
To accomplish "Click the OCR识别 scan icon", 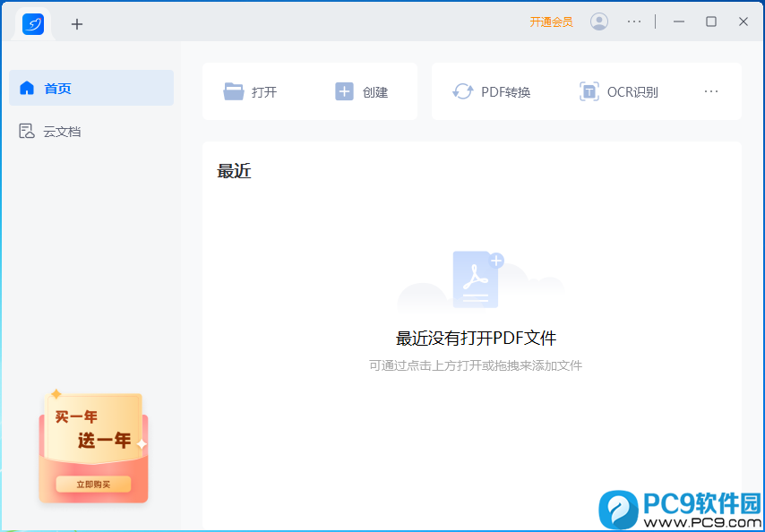I will [x=589, y=91].
